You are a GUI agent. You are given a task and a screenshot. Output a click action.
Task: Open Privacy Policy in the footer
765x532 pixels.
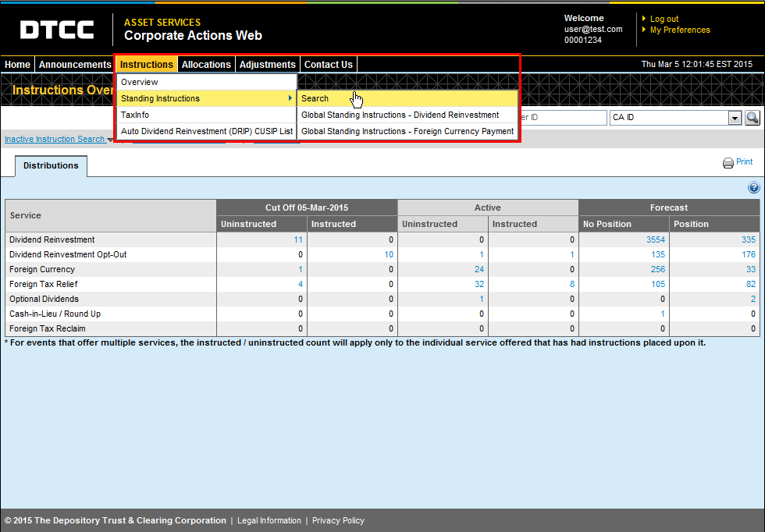(338, 520)
